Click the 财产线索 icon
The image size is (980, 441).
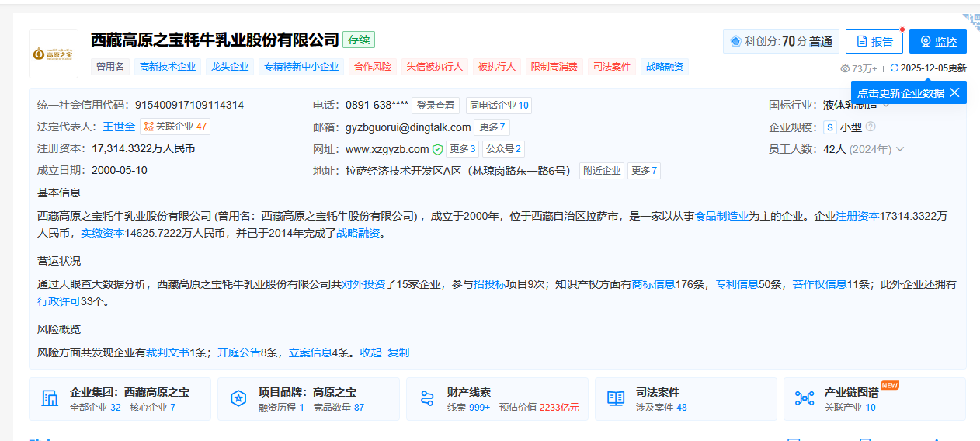(427, 399)
